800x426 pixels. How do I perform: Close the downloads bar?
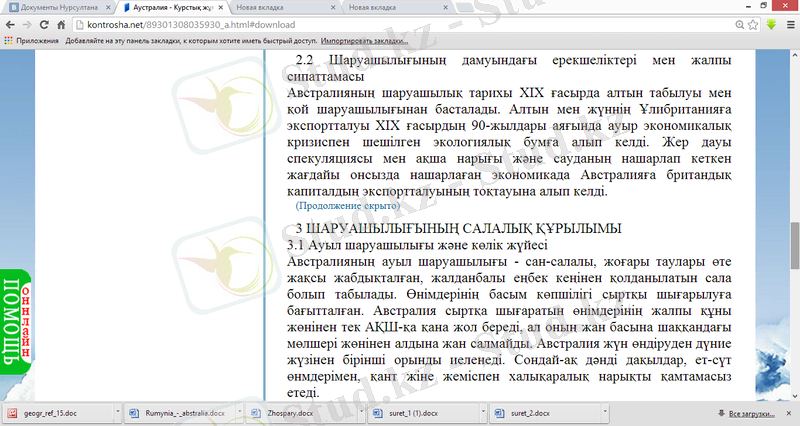790,412
